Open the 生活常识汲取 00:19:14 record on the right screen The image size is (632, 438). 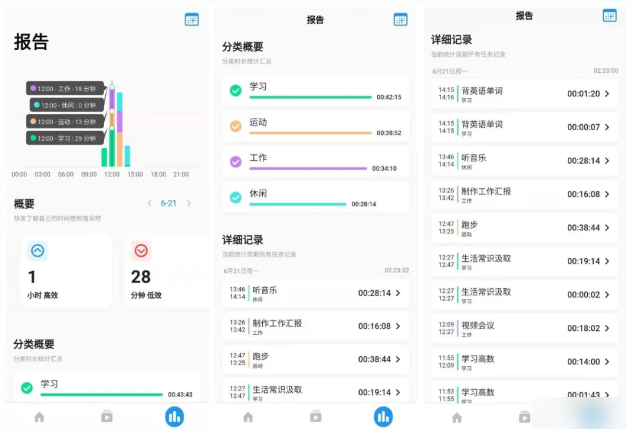coord(524,261)
